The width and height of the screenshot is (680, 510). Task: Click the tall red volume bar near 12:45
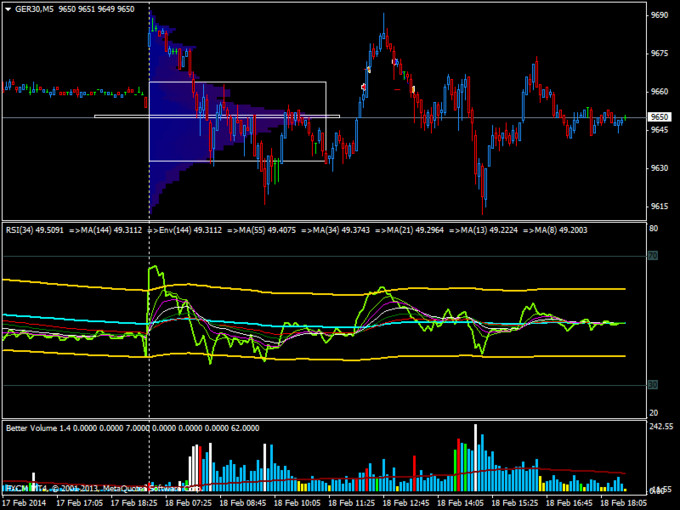click(x=414, y=474)
